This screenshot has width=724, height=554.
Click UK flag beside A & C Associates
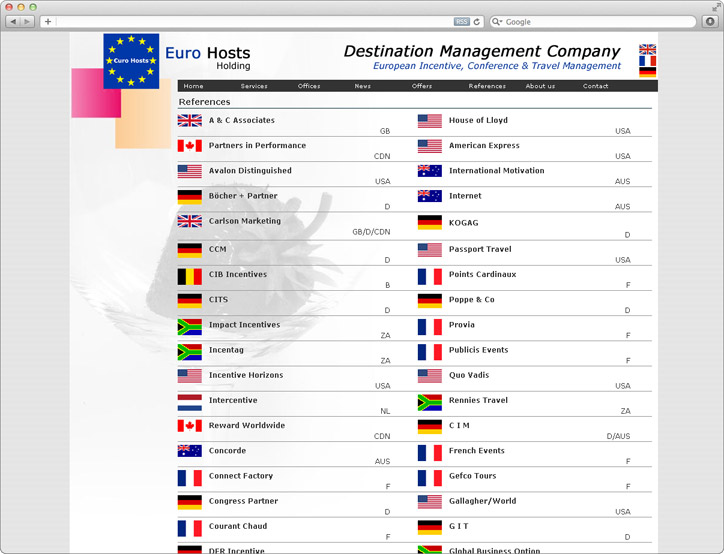point(190,120)
